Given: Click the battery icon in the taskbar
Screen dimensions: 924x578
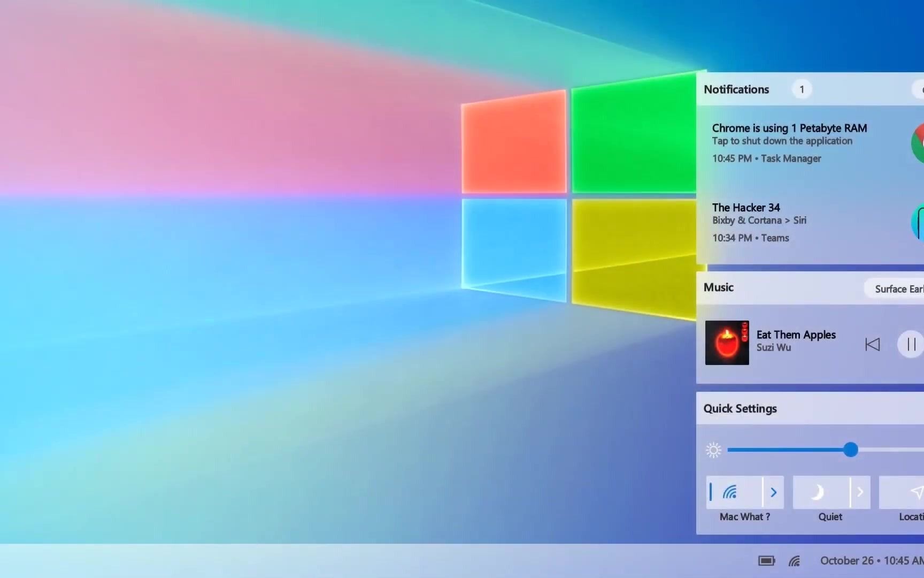Looking at the screenshot, I should (766, 560).
